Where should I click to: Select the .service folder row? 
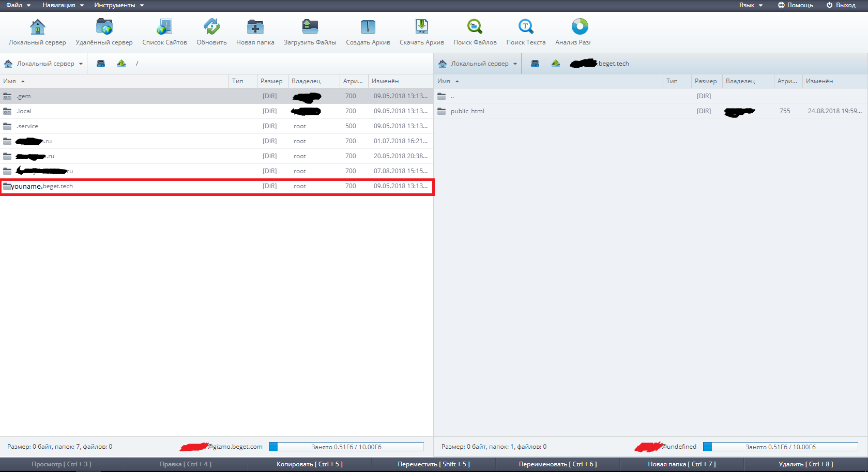[x=27, y=126]
